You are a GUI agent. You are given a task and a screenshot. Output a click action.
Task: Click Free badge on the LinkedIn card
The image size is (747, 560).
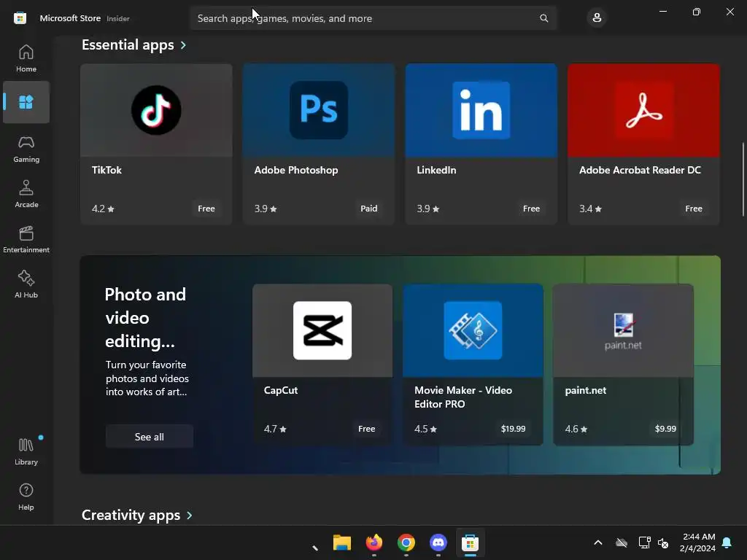click(x=531, y=209)
